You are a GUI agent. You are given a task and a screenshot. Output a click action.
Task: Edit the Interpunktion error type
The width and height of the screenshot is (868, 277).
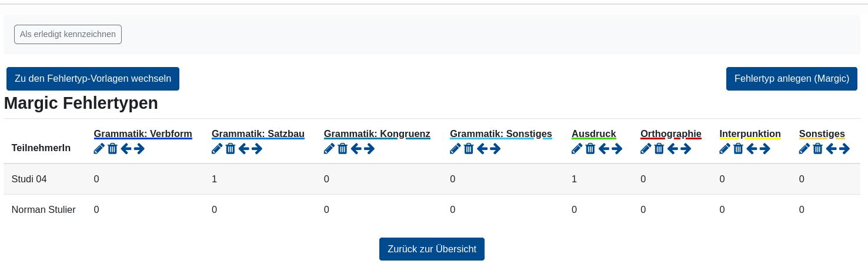[x=725, y=149]
